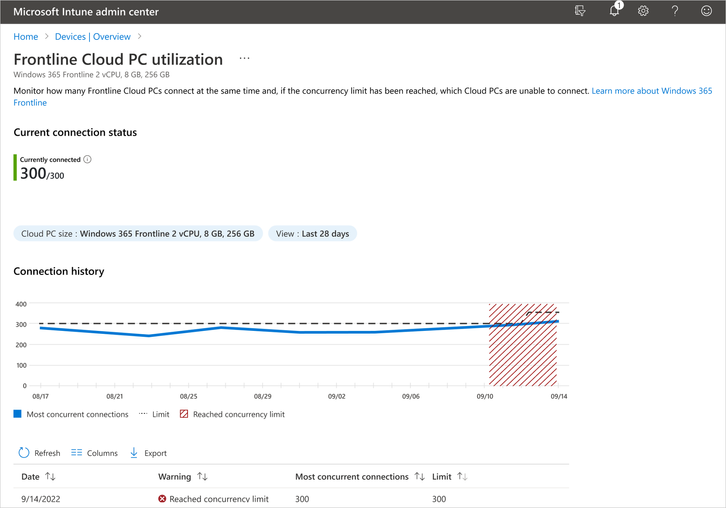Open the notifications bell
The height and width of the screenshot is (508, 726).
pyautogui.click(x=615, y=10)
